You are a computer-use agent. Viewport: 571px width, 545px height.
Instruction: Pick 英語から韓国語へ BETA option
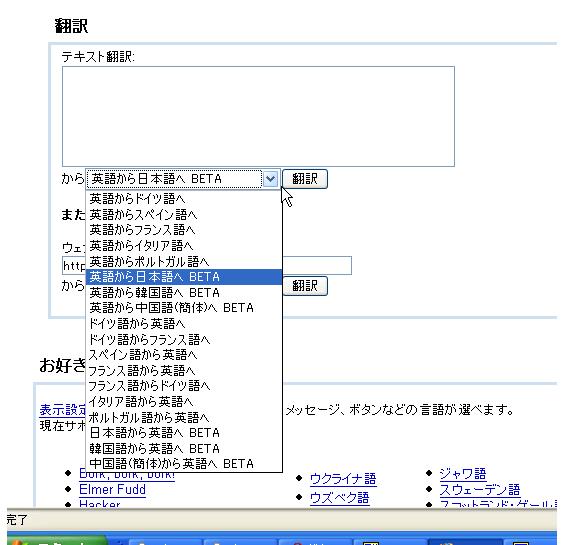click(184, 293)
